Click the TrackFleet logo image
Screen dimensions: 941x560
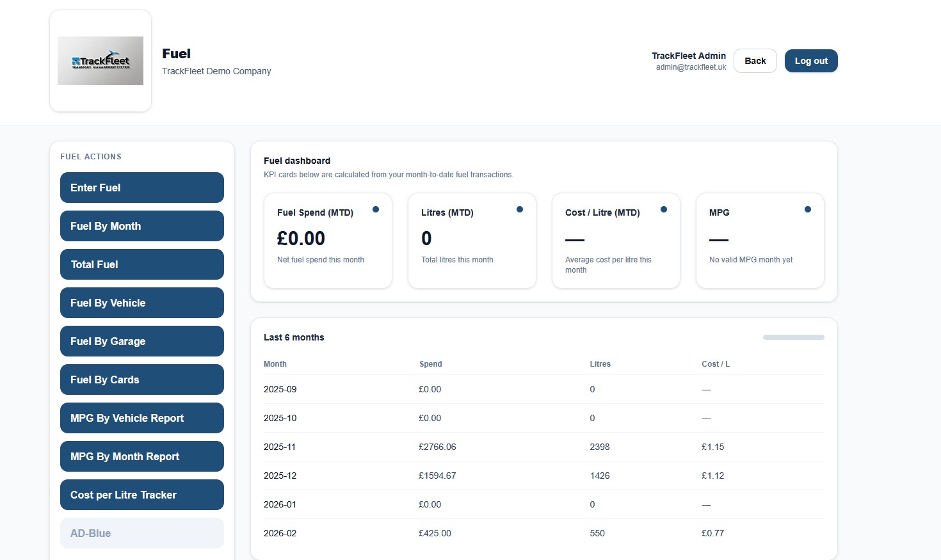point(101,60)
